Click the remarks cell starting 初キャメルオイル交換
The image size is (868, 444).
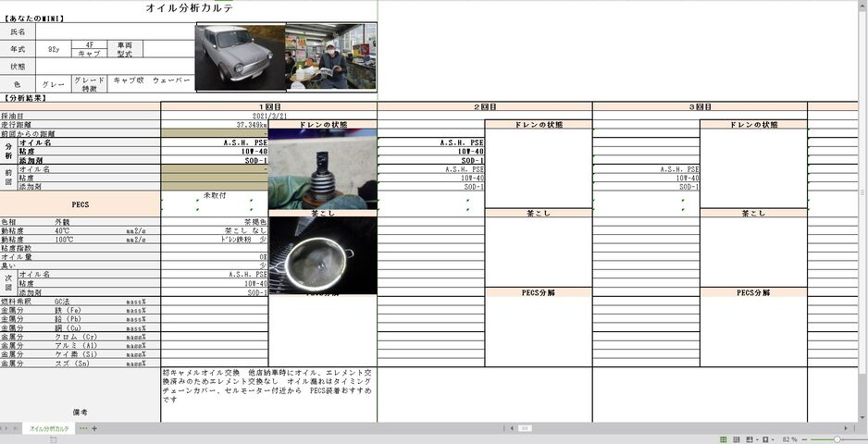(269, 395)
